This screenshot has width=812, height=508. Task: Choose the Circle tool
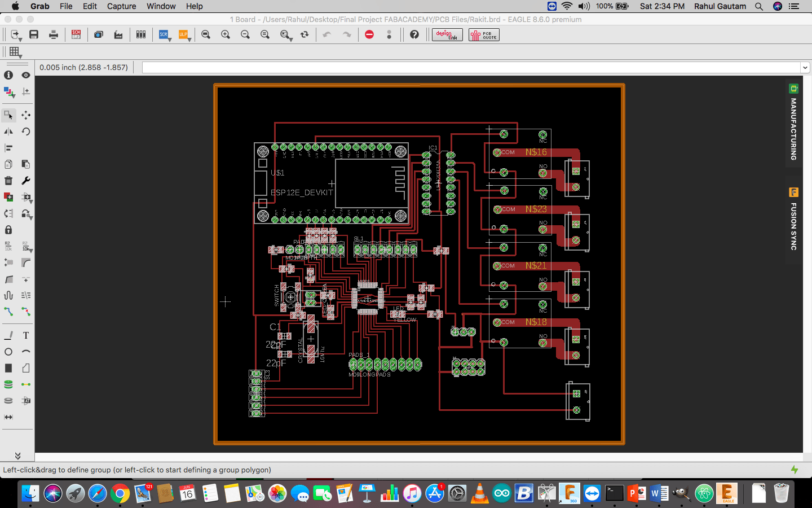(x=8, y=352)
